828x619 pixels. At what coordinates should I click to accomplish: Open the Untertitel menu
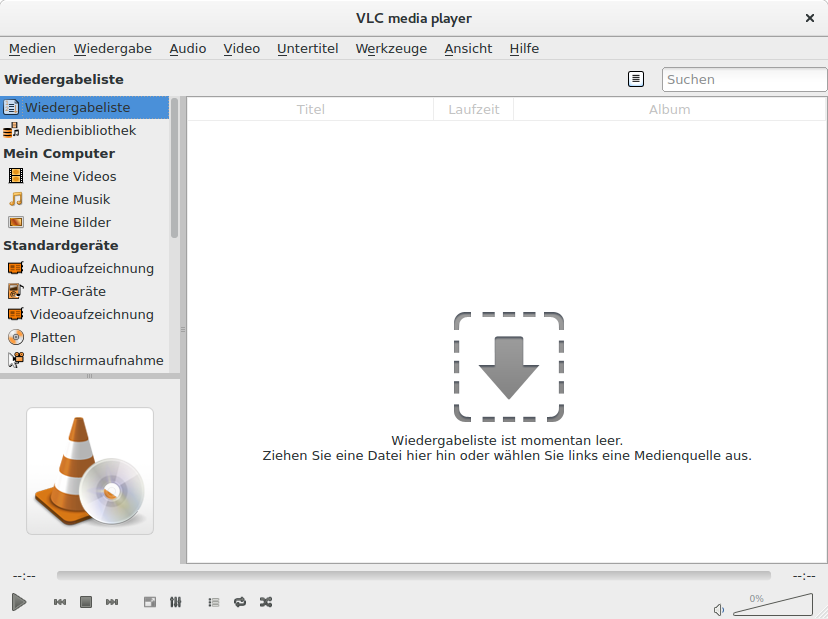point(307,49)
